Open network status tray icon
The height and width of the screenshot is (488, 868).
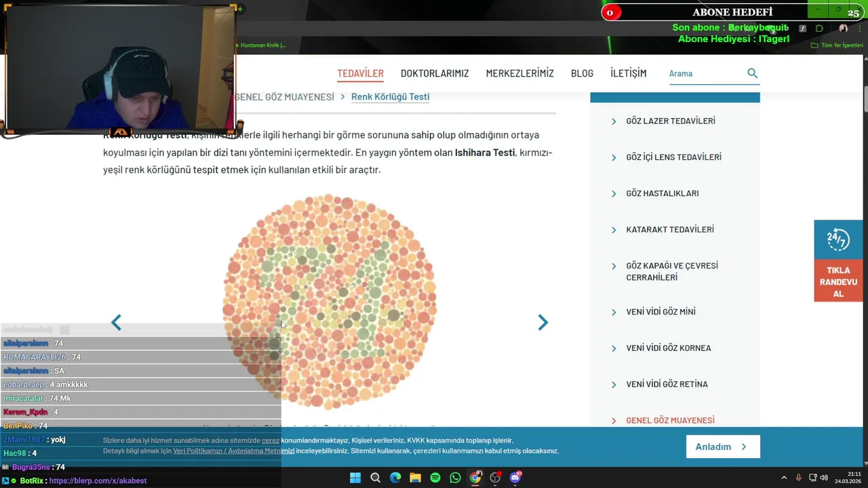pyautogui.click(x=812, y=478)
